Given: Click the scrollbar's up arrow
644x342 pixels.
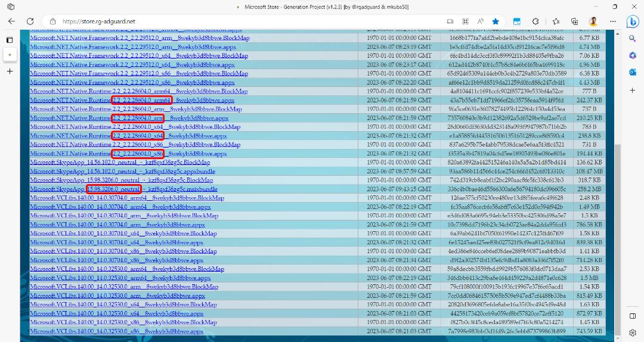Looking at the screenshot, I should [617, 33].
